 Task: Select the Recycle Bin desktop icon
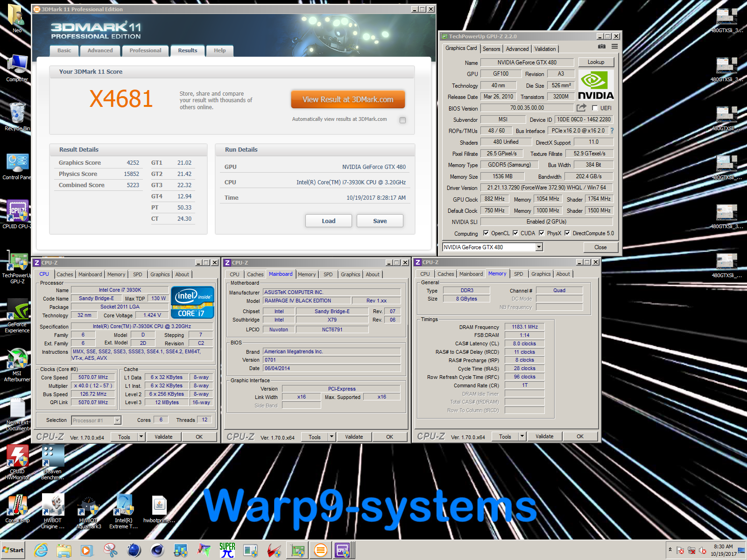point(17,117)
